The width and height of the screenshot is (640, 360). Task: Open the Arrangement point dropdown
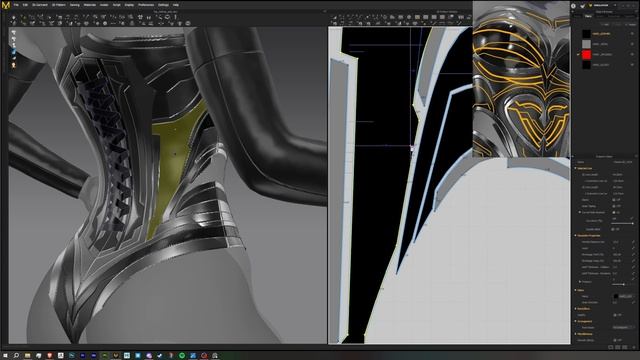coord(623,327)
